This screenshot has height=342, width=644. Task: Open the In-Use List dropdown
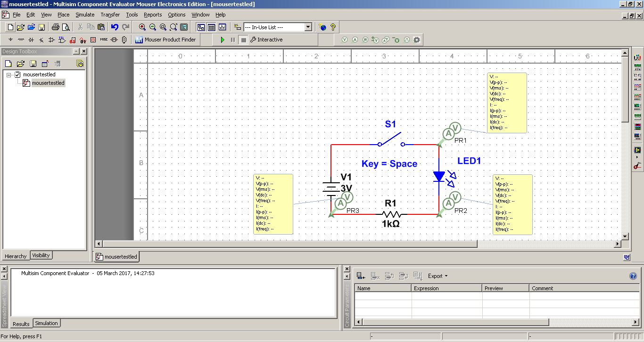(x=308, y=27)
